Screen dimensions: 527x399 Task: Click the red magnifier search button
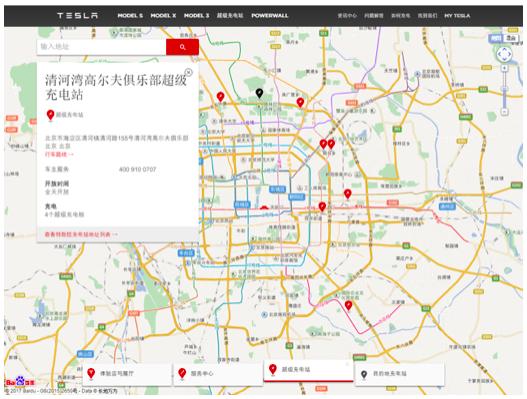pyautogui.click(x=183, y=47)
